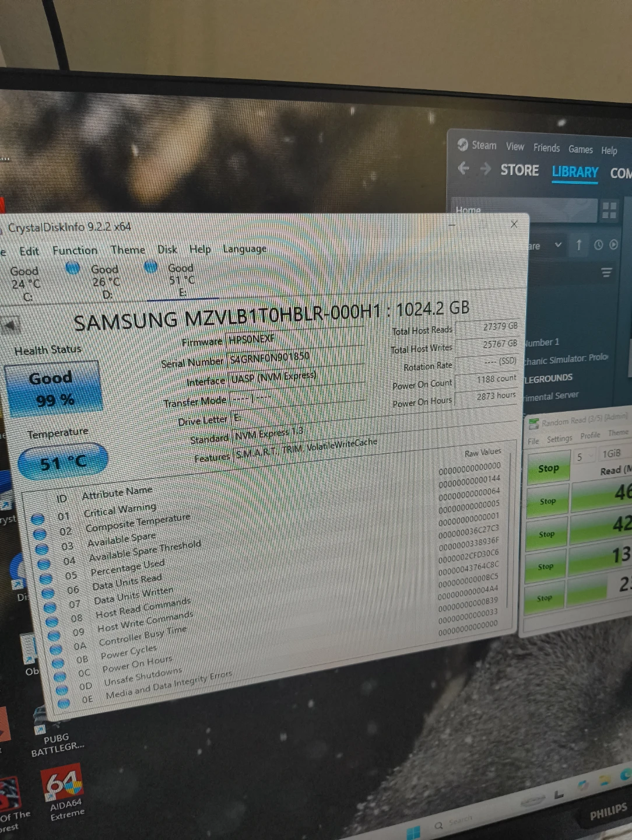Open the Disk menu in CrystalDiskInfo

tap(167, 249)
